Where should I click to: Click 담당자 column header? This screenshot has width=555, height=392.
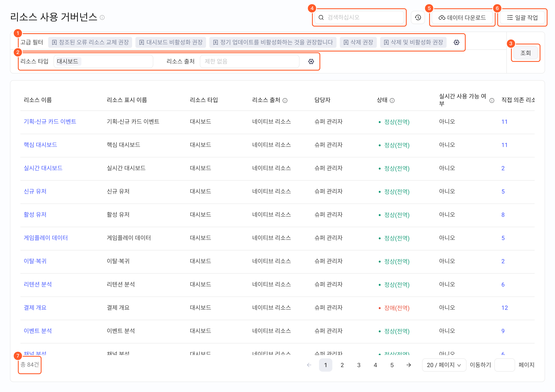pos(322,100)
